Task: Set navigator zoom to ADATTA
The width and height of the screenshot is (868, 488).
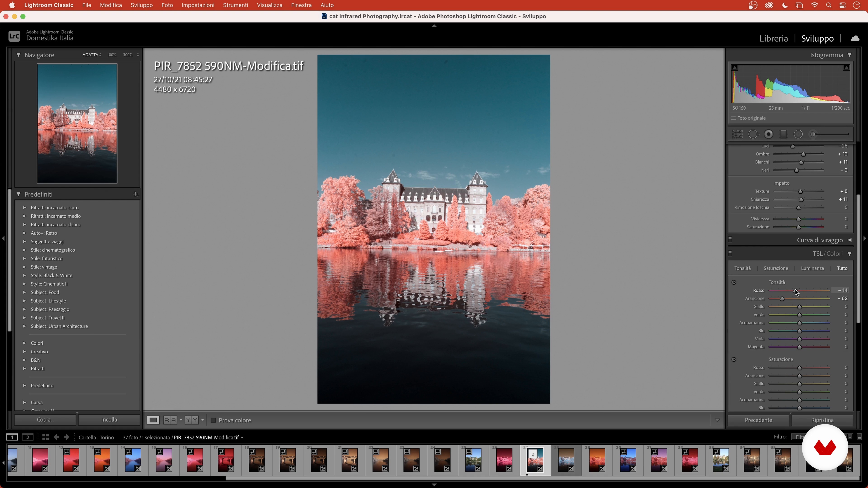Action: coord(90,54)
